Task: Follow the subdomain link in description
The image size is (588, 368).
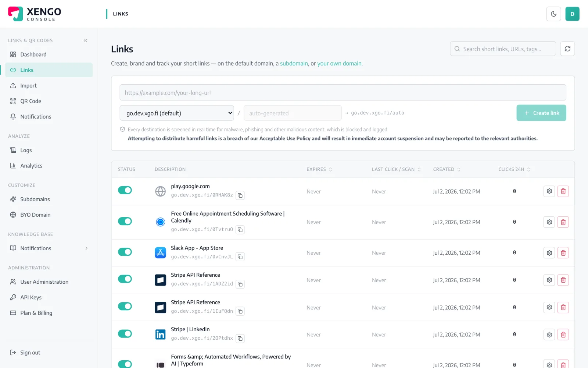Action: [x=294, y=63]
